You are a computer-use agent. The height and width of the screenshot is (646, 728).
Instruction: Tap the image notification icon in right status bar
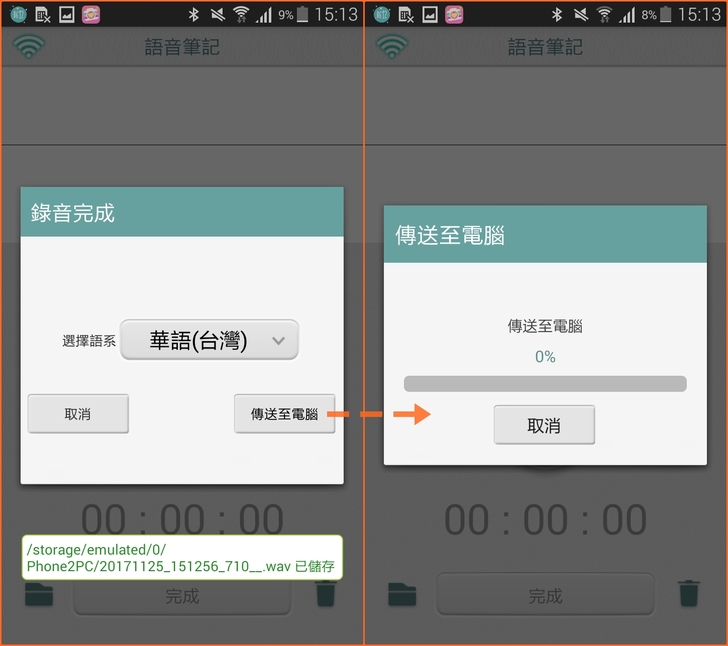(x=429, y=15)
